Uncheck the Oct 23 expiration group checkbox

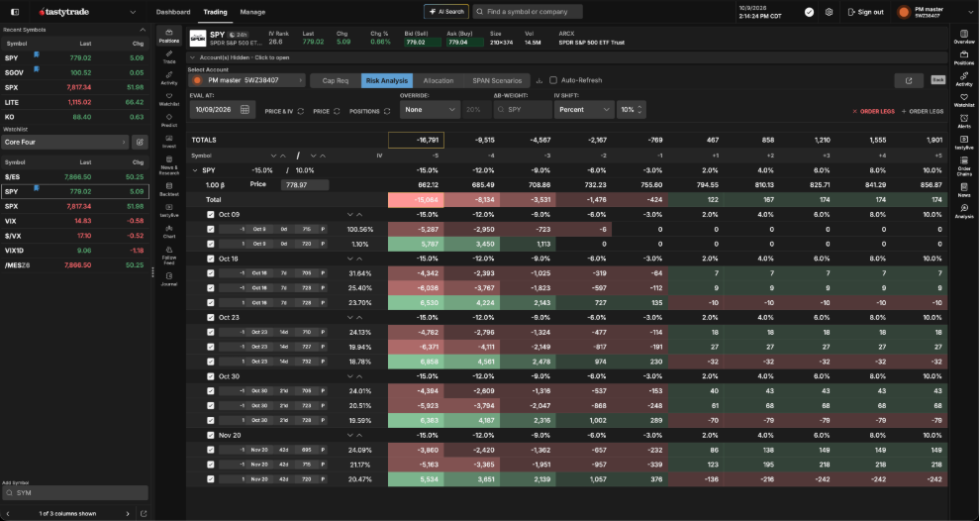211,317
